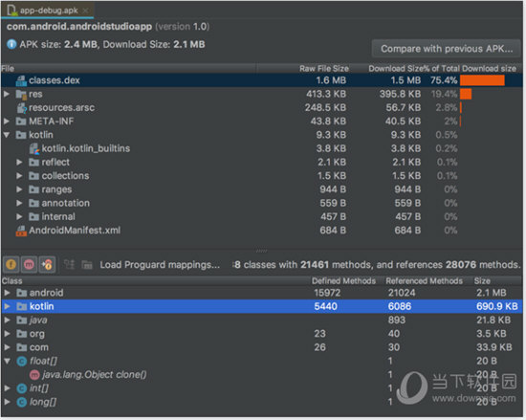
Task: Select the long[] class icon
Action: point(22,402)
